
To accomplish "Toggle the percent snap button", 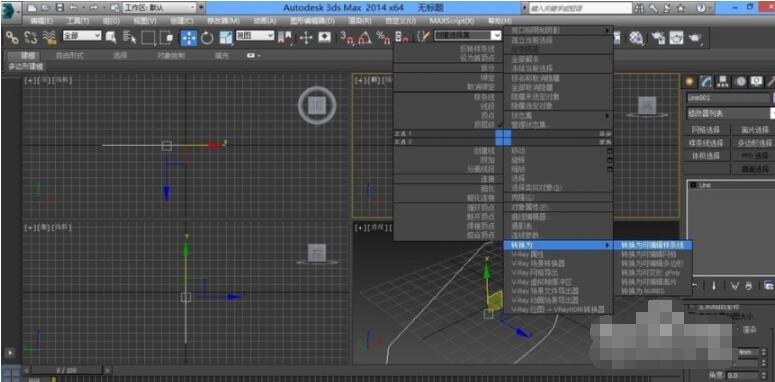I will (x=383, y=38).
